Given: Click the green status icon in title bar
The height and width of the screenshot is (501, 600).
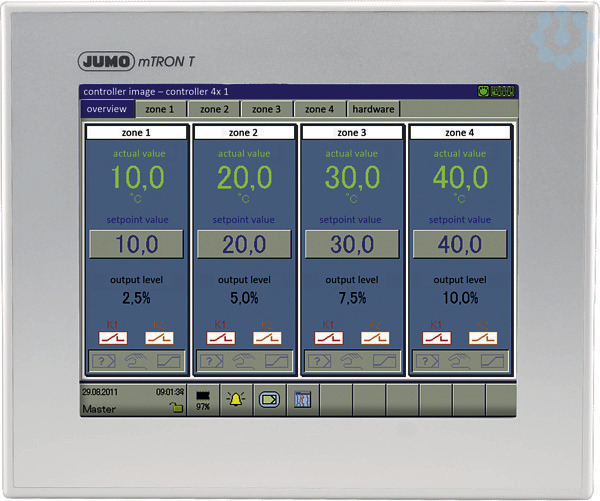Looking at the screenshot, I should [484, 91].
